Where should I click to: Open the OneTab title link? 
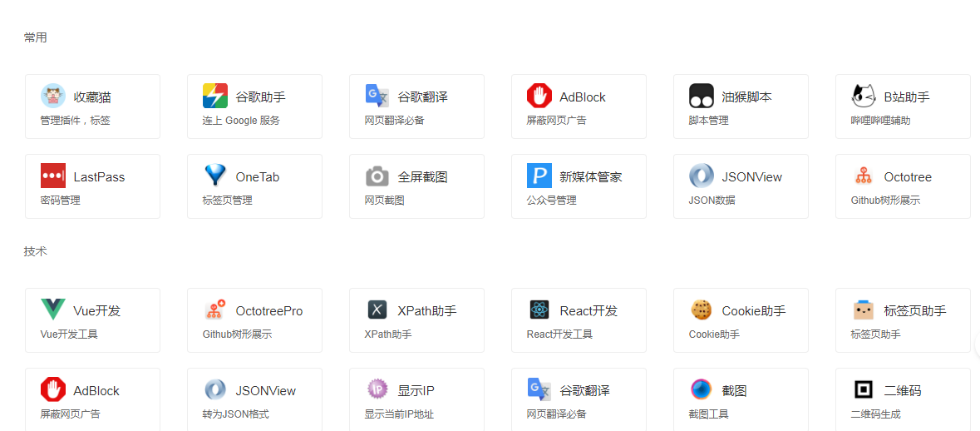click(258, 177)
